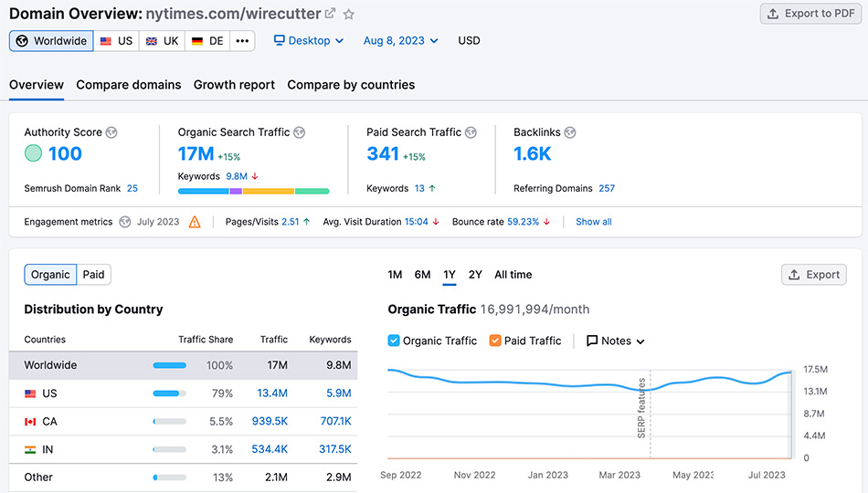Switch to the Overview tab

(x=37, y=85)
